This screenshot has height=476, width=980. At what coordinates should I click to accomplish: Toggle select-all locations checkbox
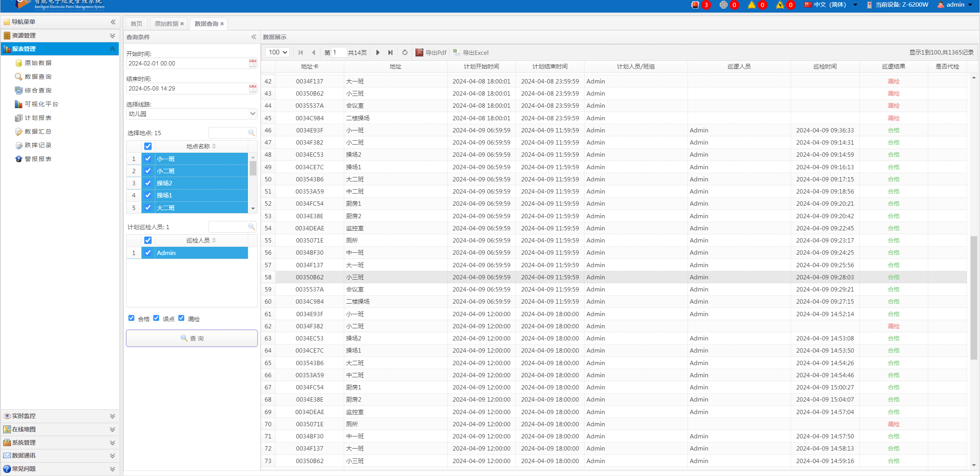click(x=148, y=146)
